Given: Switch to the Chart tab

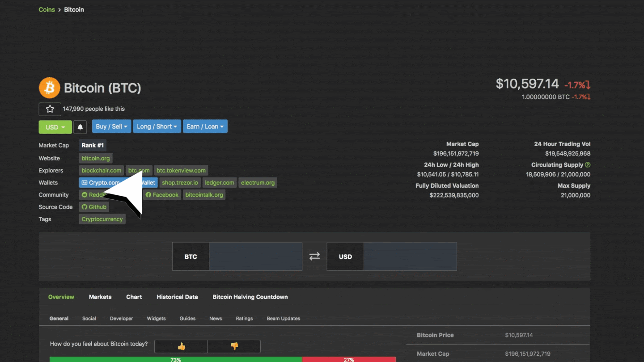Looking at the screenshot, I should [x=134, y=297].
